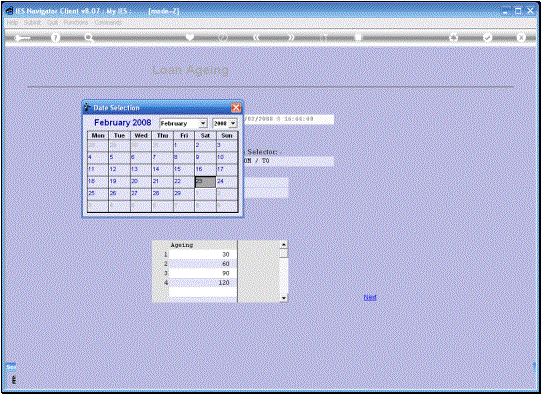
Task: Click the Ageing list scrollbar down arrow
Action: point(284,298)
